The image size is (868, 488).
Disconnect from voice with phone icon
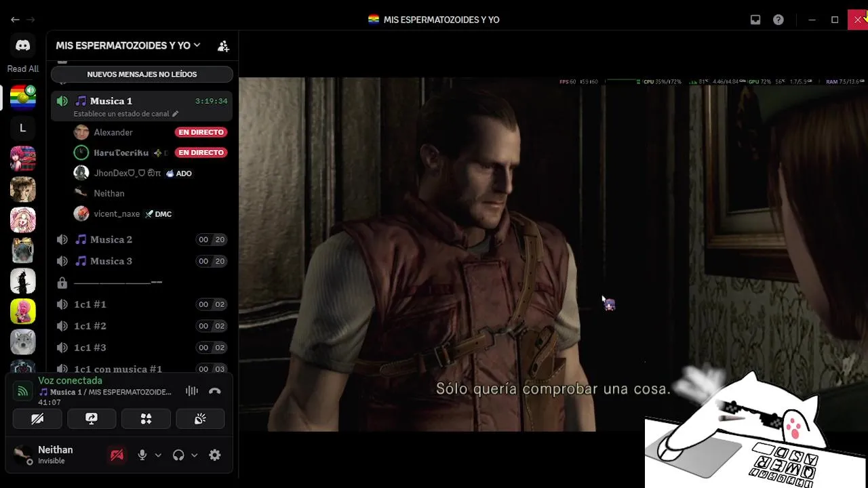(215, 391)
